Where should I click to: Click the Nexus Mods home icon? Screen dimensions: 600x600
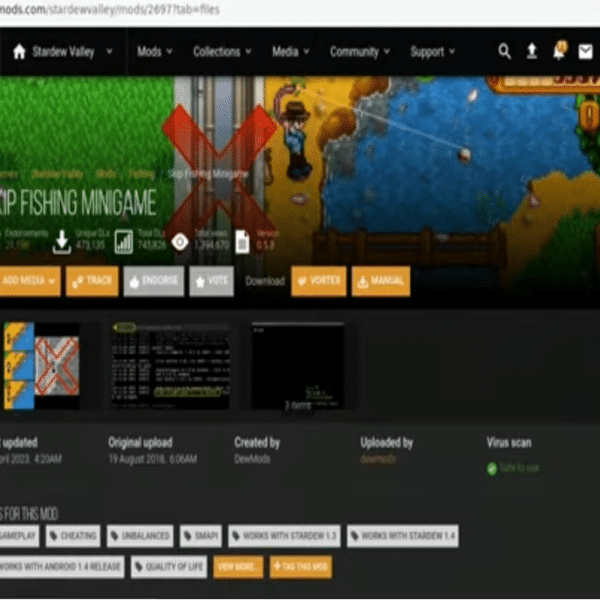tap(19, 52)
